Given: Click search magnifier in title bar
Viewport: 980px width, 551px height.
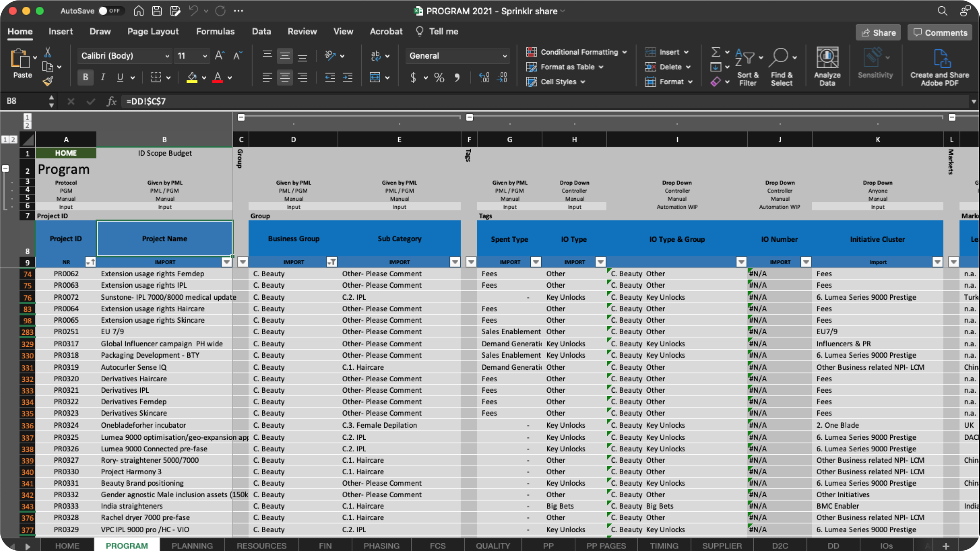Looking at the screenshot, I should 942,11.
